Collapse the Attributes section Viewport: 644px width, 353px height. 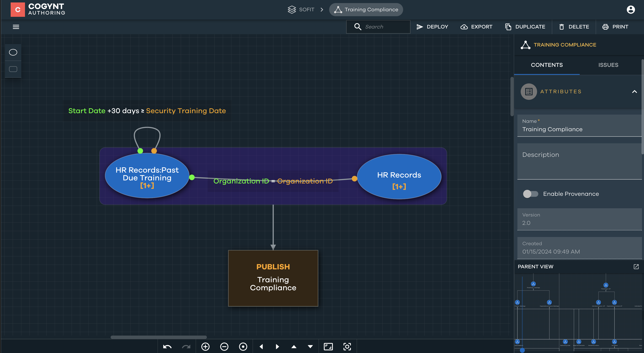[x=634, y=92]
